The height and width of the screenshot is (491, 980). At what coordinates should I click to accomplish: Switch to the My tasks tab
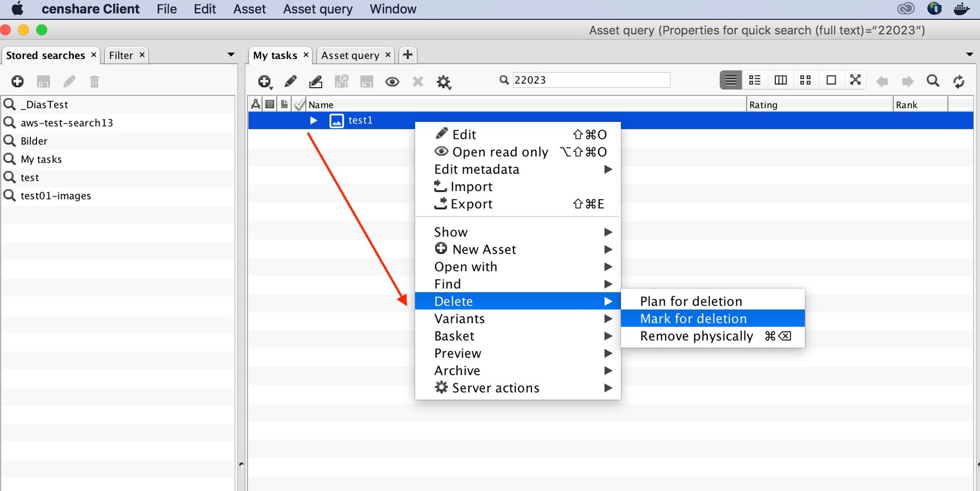tap(275, 56)
